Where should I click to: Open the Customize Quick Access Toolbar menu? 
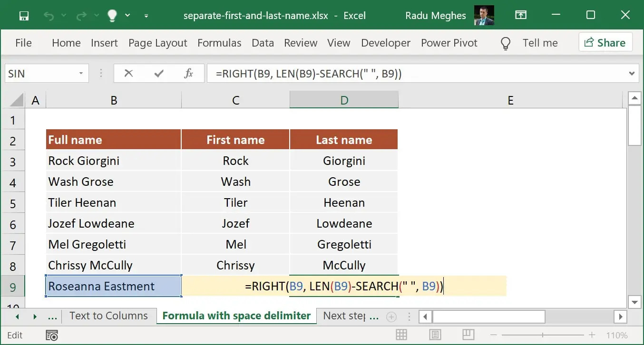click(147, 15)
